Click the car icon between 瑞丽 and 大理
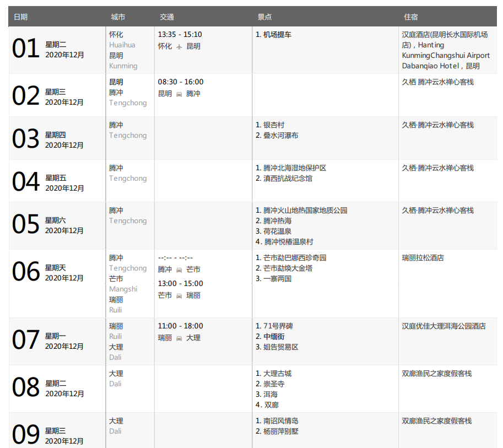 (179, 338)
